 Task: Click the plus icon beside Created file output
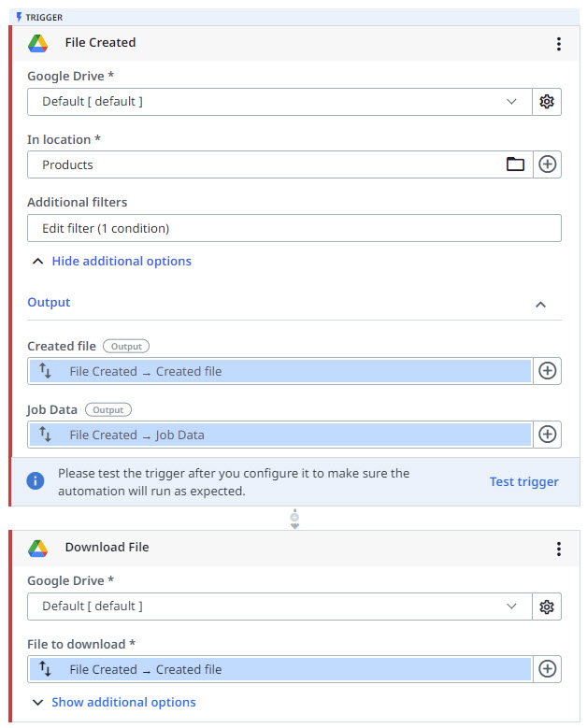pos(547,371)
